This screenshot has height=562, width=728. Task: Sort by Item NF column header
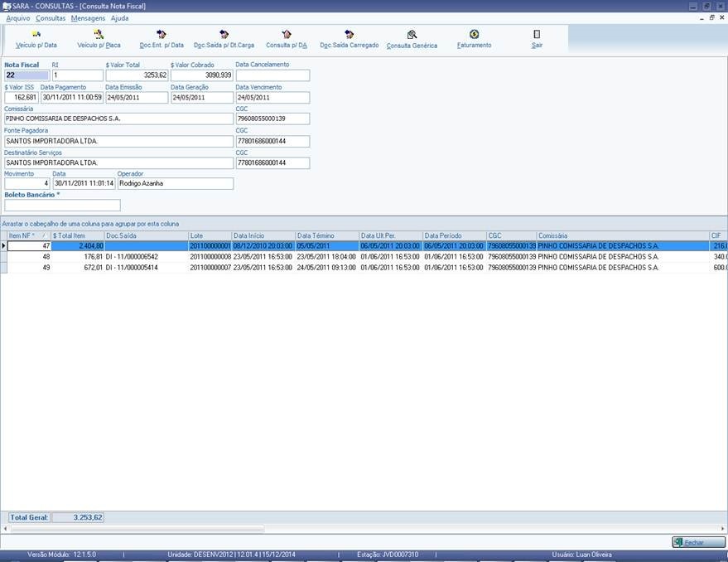(x=29, y=235)
